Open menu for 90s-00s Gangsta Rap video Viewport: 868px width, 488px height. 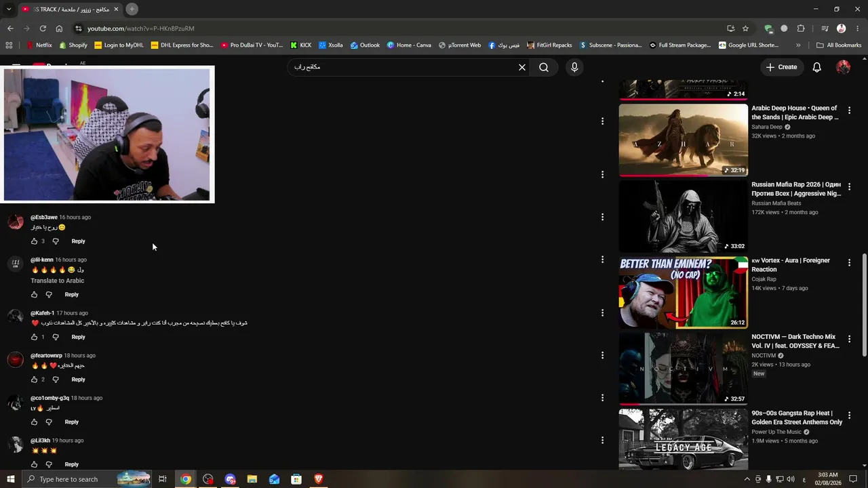pos(849,415)
